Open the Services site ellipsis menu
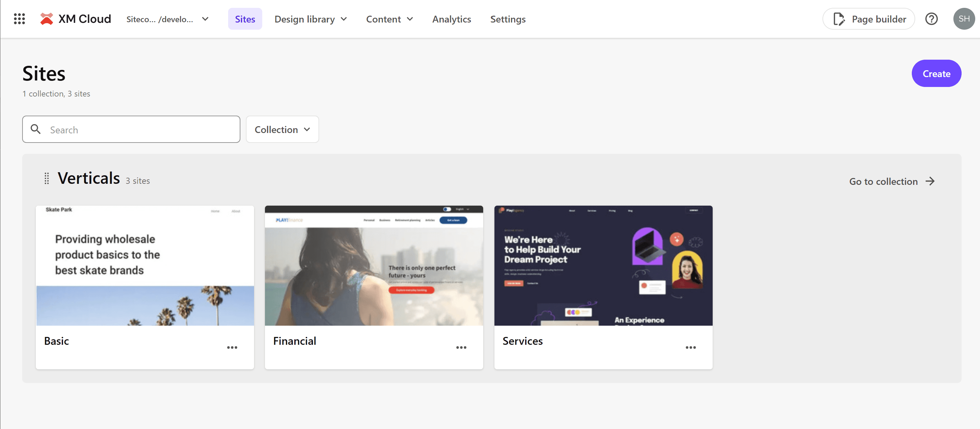This screenshot has height=429, width=980. [x=691, y=347]
